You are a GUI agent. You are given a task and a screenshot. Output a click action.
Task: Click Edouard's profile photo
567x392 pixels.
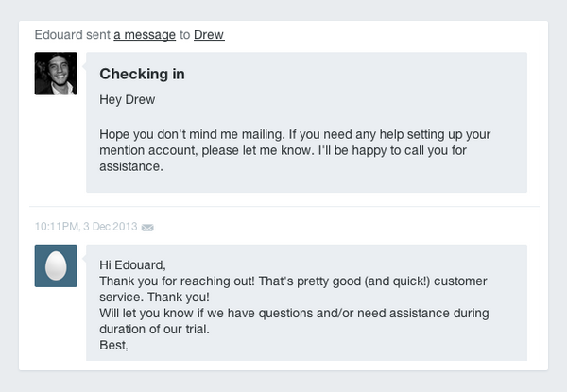[56, 74]
